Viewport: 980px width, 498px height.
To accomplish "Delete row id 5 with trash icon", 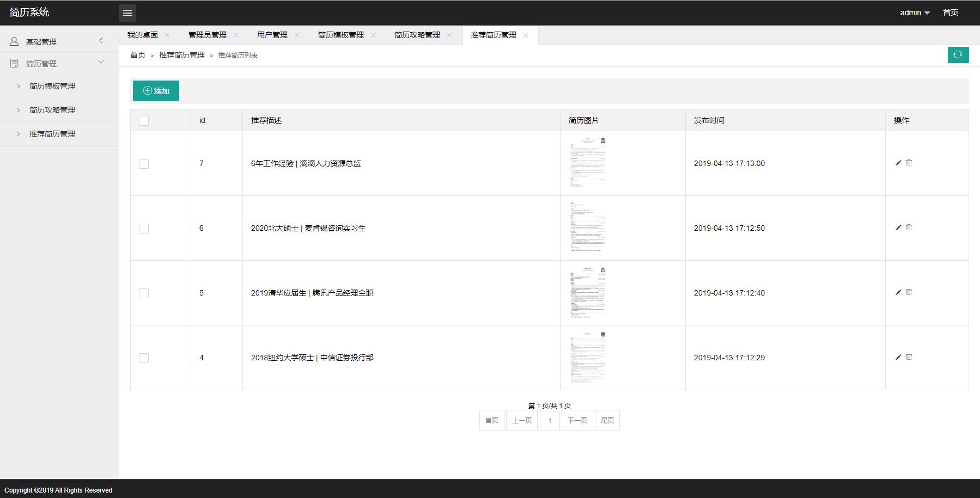I will point(909,292).
